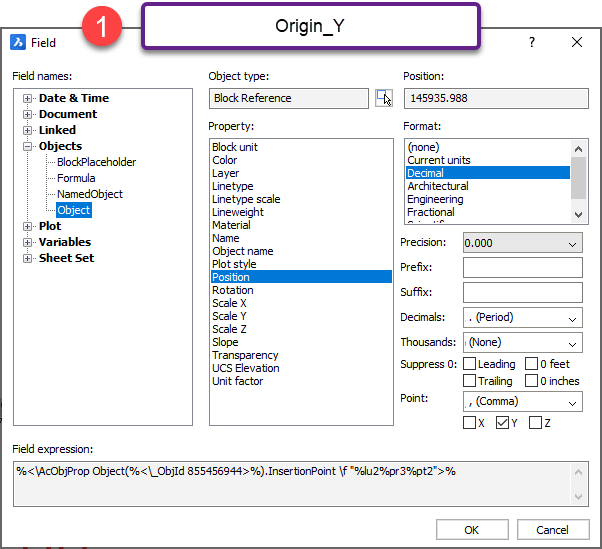Select the Color property
The image size is (602, 549).
(x=301, y=160)
